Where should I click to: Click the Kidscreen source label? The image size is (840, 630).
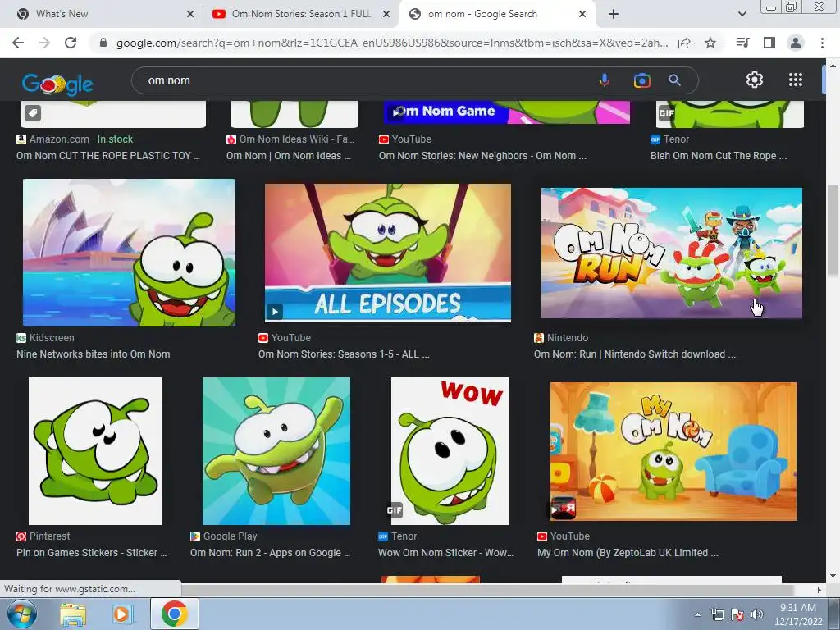tap(52, 338)
